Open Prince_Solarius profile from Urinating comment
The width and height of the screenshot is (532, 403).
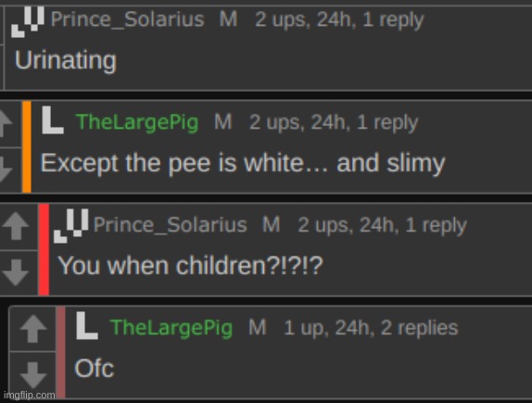click(128, 19)
